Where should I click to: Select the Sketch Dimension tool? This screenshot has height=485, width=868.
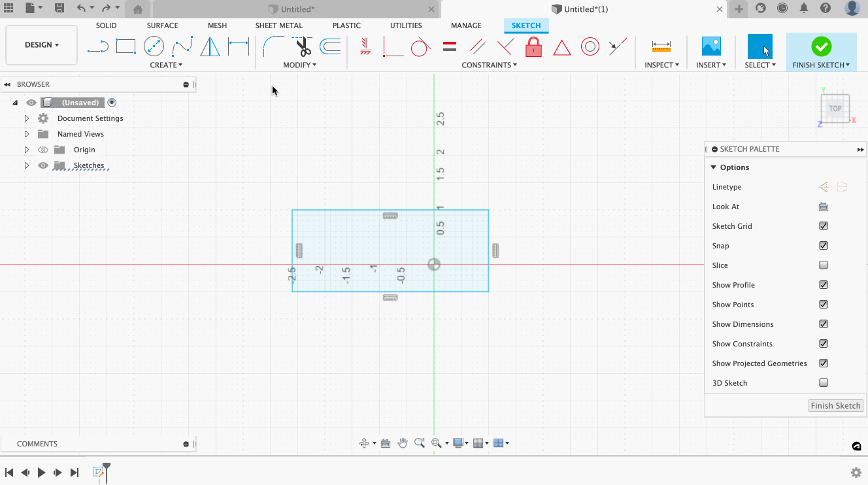click(239, 46)
